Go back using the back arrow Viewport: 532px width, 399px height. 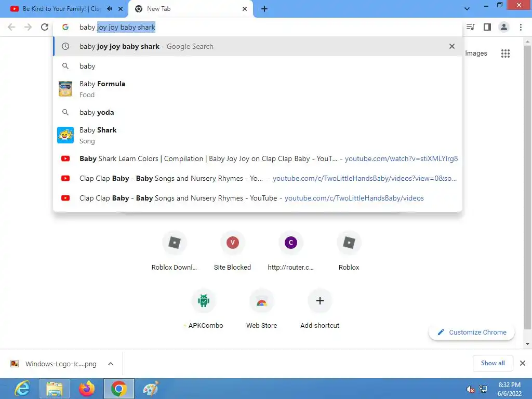point(11,27)
